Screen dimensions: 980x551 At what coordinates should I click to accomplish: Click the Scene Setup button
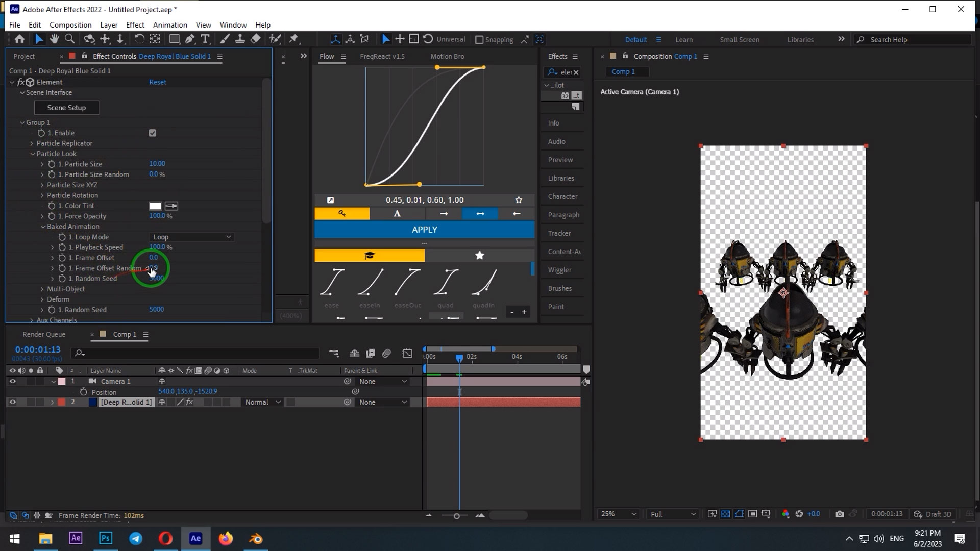(x=66, y=108)
